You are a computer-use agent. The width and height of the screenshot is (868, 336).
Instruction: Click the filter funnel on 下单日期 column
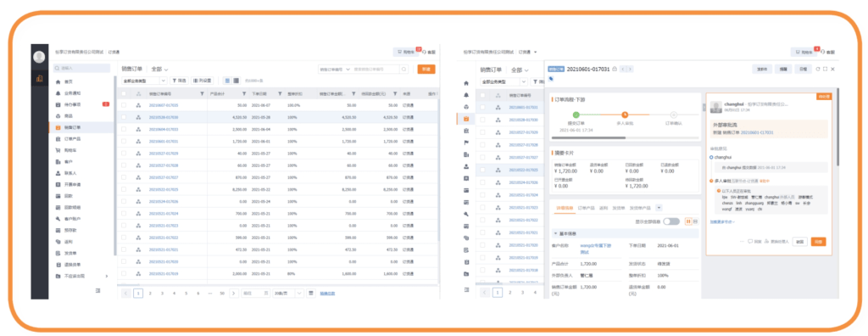(281, 93)
